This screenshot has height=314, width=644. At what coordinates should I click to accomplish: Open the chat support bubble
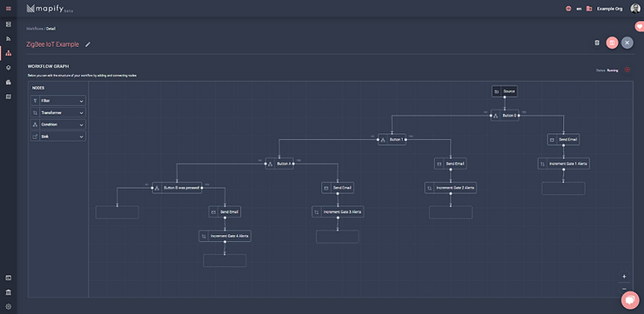click(x=629, y=300)
